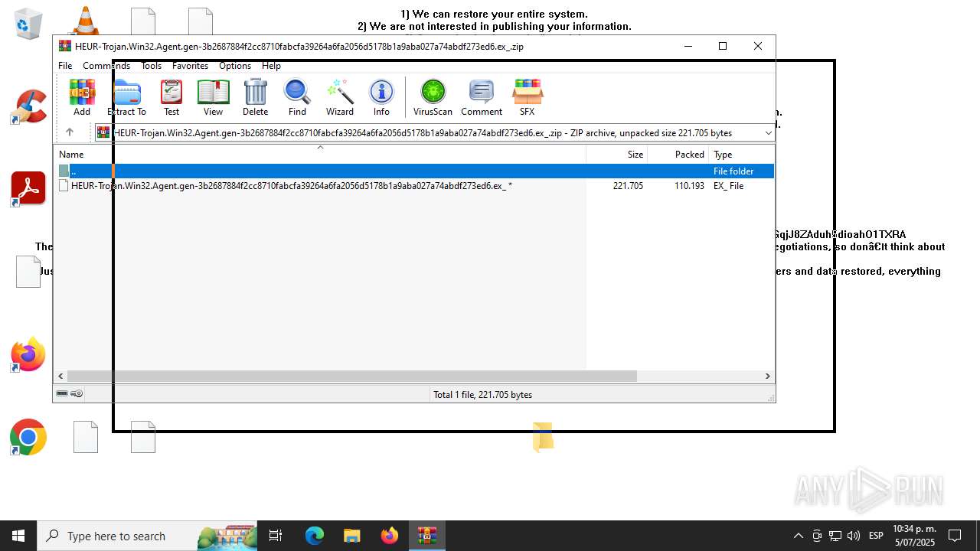
Task: Open the network icon in system tray
Action: [835, 536]
